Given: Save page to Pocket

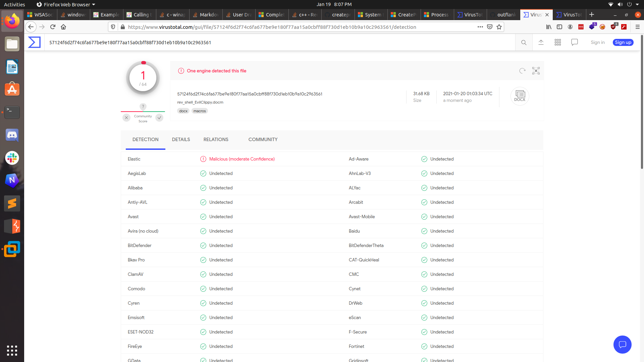Looking at the screenshot, I should (490, 27).
